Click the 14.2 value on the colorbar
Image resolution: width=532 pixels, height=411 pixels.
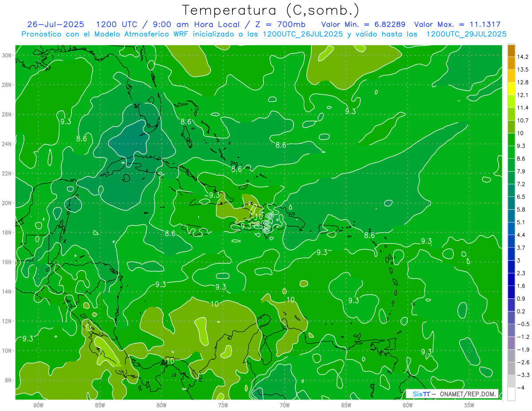click(x=523, y=57)
